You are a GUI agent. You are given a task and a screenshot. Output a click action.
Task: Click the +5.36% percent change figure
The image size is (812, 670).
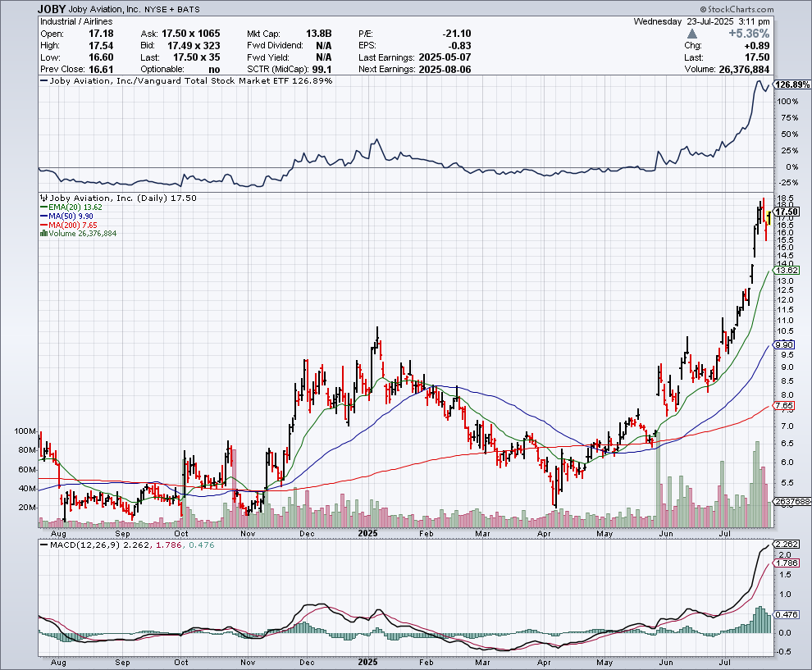pyautogui.click(x=749, y=34)
